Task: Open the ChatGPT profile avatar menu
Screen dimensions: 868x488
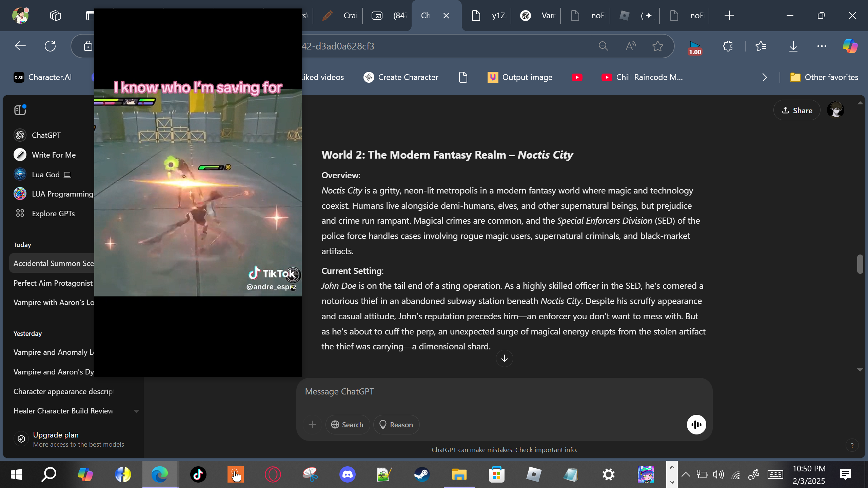Action: tap(835, 110)
